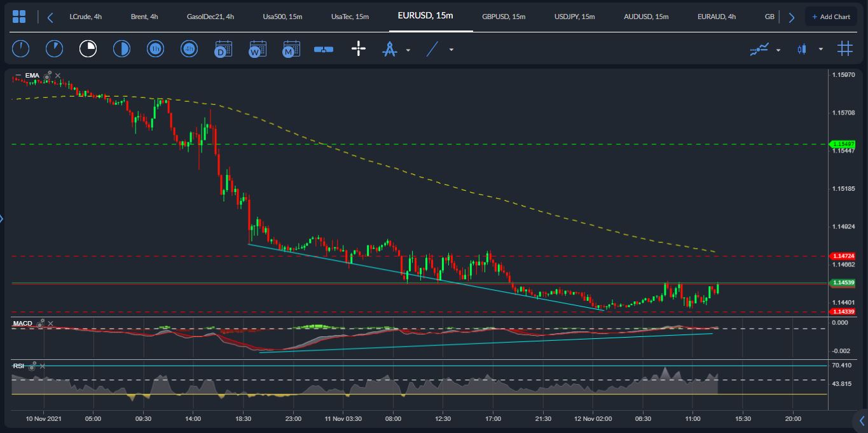Click the dashboard grid icon top left
The image size is (868, 433).
pyautogui.click(x=19, y=16)
